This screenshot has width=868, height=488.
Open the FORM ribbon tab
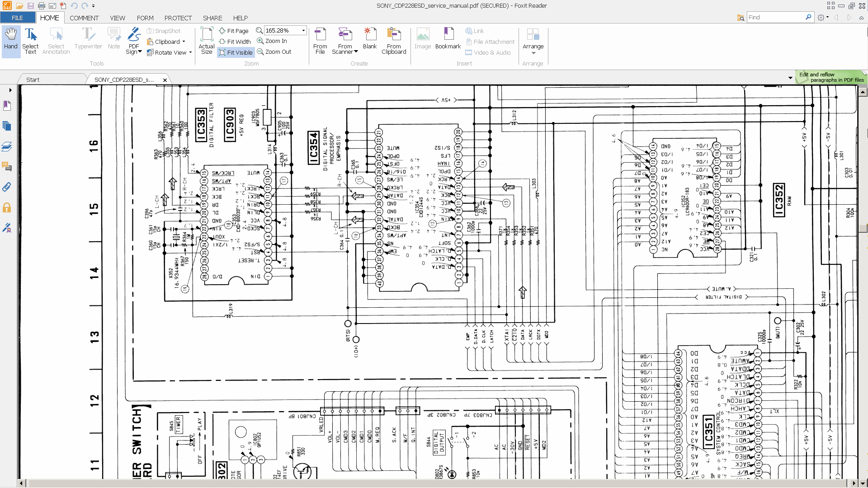(x=145, y=18)
